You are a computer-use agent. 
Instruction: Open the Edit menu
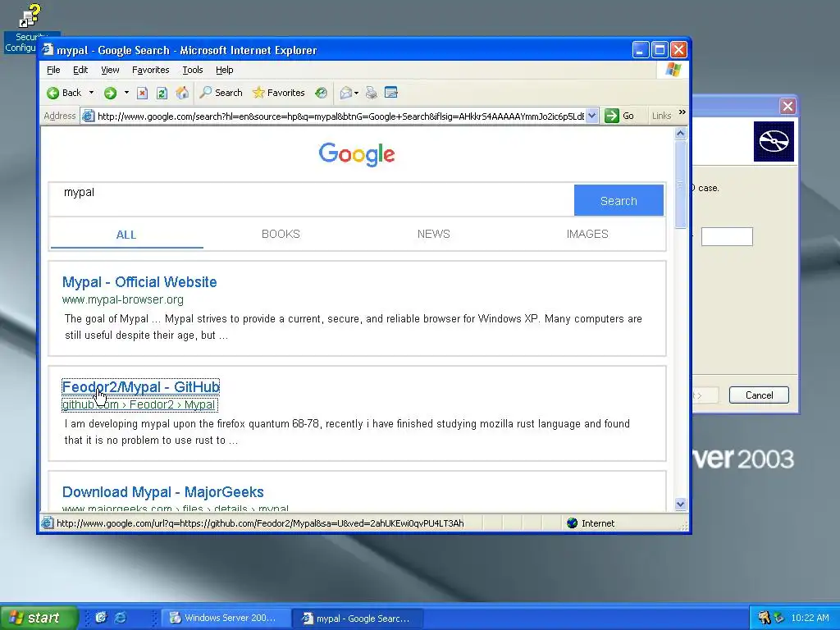[80, 70]
